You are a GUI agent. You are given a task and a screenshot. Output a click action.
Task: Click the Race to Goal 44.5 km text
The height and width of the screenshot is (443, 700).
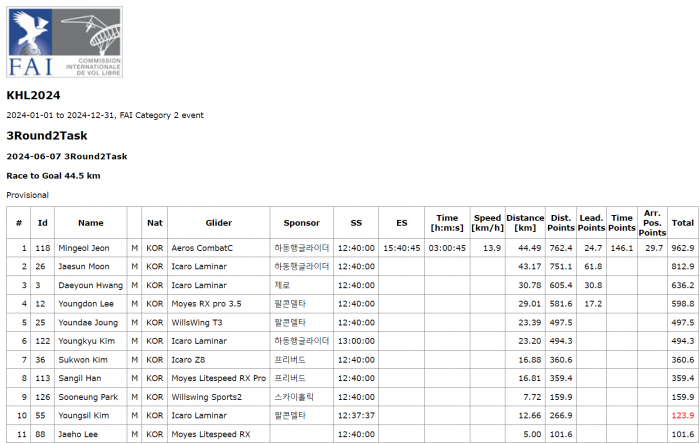point(53,175)
